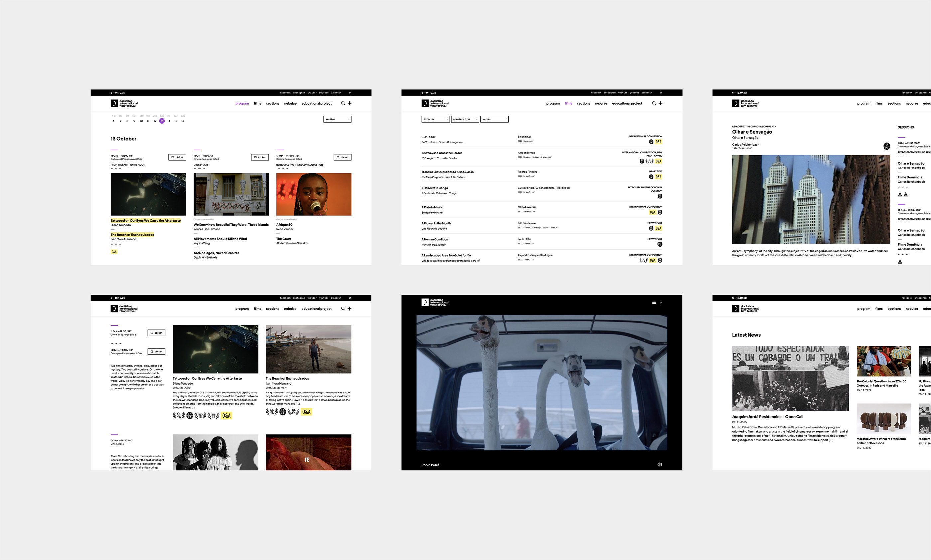Open director filter dropdown
Image resolution: width=931 pixels, height=560 pixels.
435,119
